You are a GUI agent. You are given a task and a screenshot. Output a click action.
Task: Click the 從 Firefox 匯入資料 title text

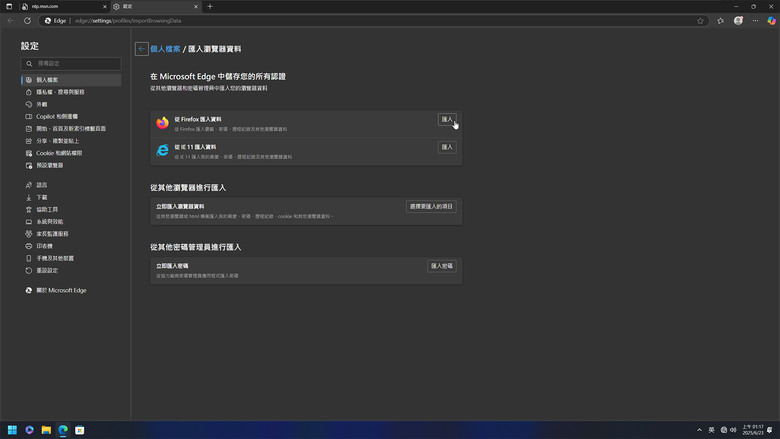[x=198, y=119]
